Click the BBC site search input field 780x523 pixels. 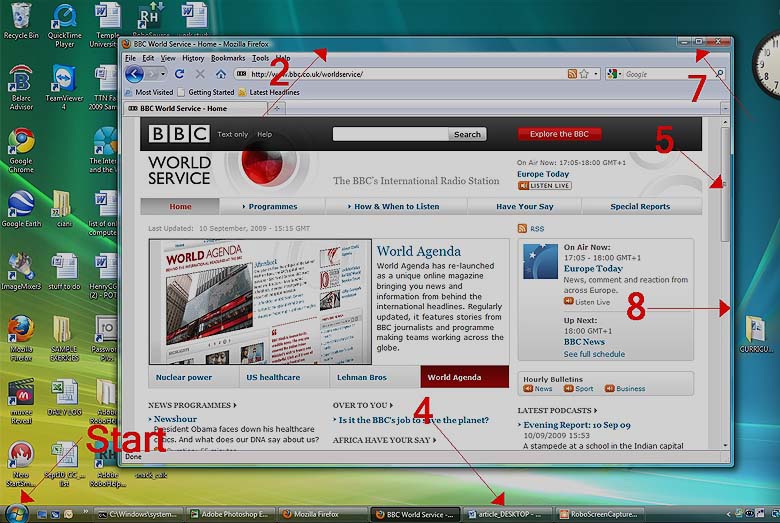390,134
